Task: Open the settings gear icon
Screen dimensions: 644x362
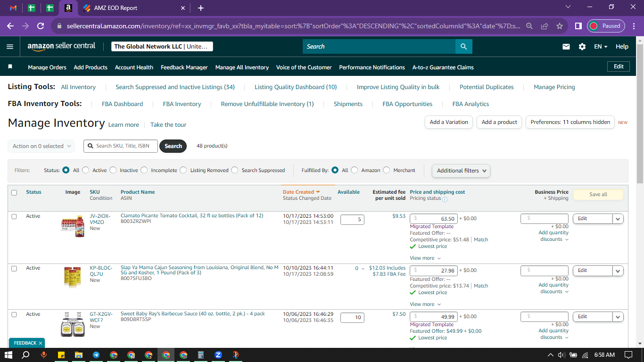Action: (582, 47)
